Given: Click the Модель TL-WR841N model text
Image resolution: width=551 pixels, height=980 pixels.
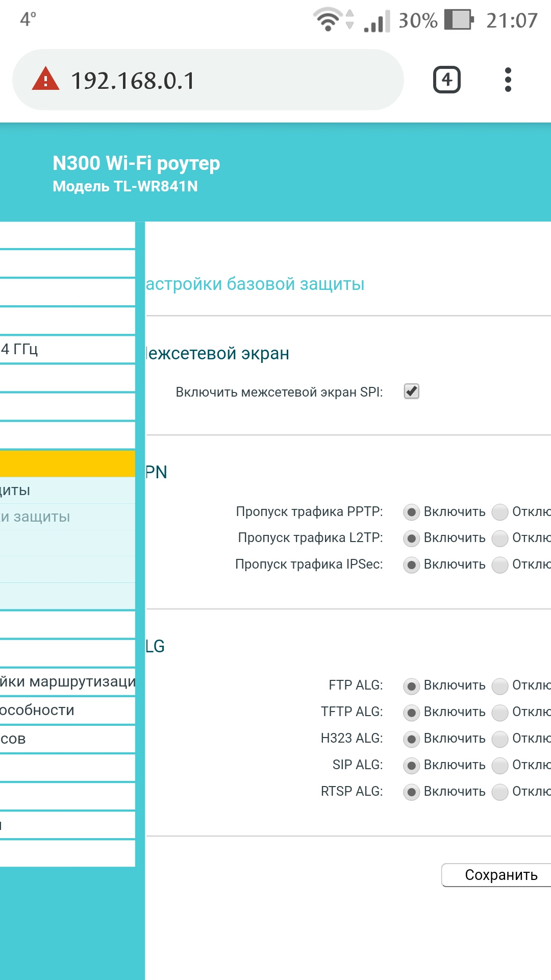Looking at the screenshot, I should tap(125, 186).
